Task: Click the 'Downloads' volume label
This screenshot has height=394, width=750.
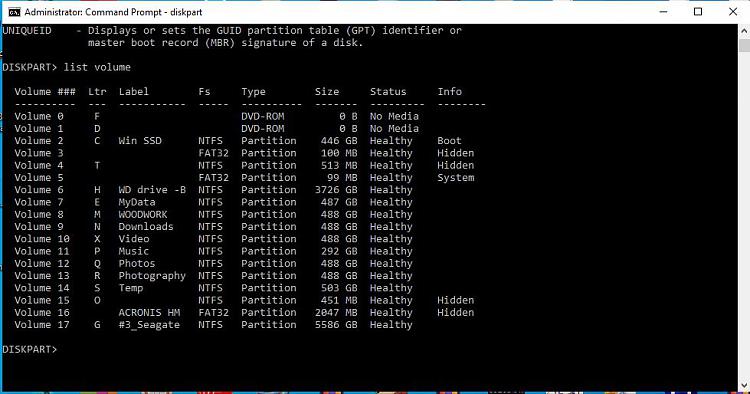Action: pyautogui.click(x=146, y=227)
